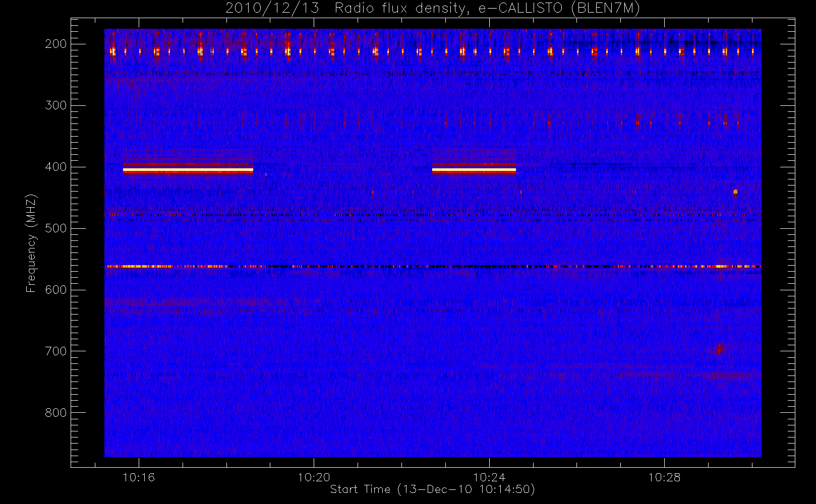Viewport: 816px width, 504px height.
Task: Click the 'Frequency (MHZ)' axis label
Action: 31,243
